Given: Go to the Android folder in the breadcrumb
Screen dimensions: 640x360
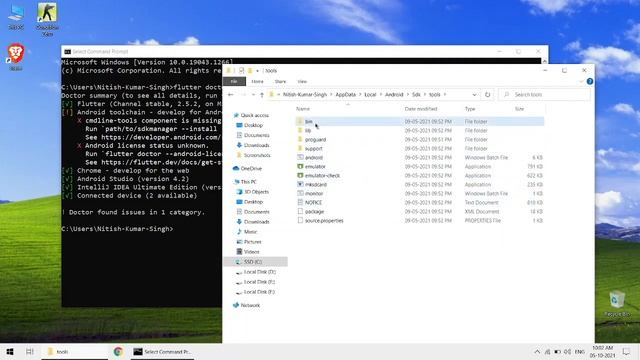Looking at the screenshot, I should (394, 95).
